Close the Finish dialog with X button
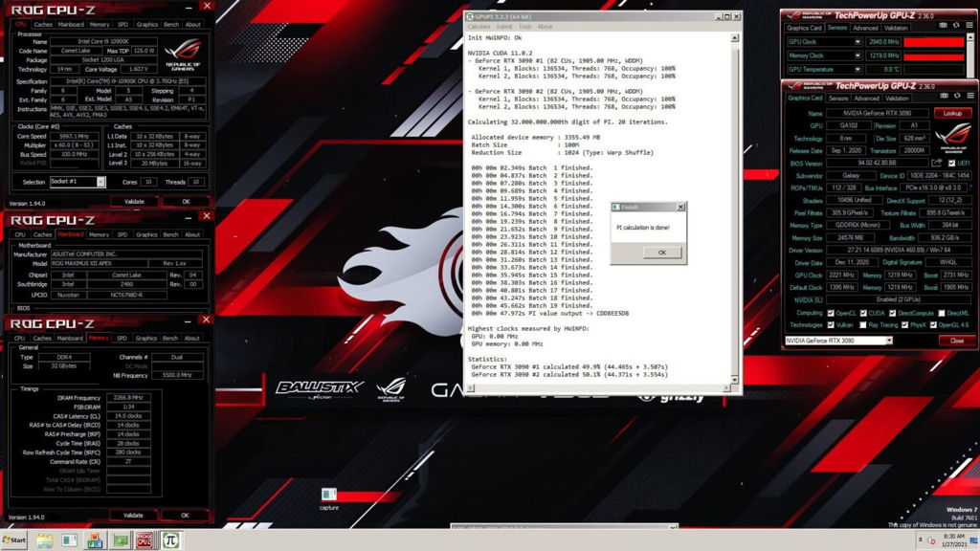The height and width of the screenshot is (551, 980). pos(680,207)
